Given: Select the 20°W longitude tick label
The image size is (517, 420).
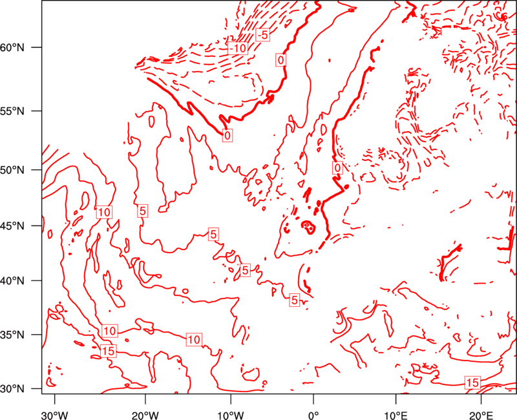Looking at the screenshot, I should click(145, 415).
